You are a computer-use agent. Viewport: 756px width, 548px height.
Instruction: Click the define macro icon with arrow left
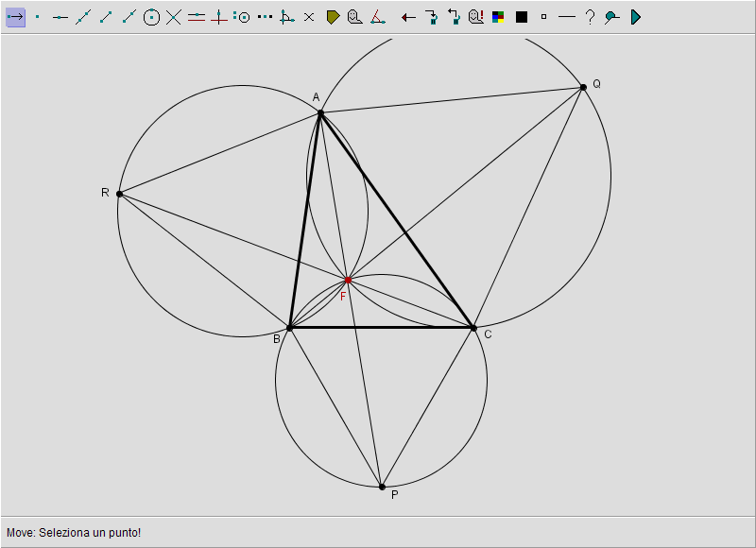[x=454, y=17]
